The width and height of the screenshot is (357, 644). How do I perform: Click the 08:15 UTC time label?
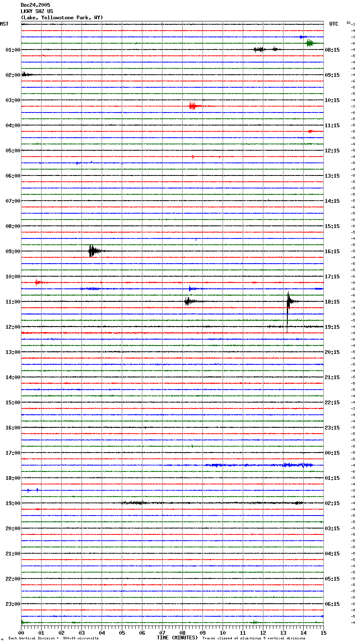pos(332,50)
